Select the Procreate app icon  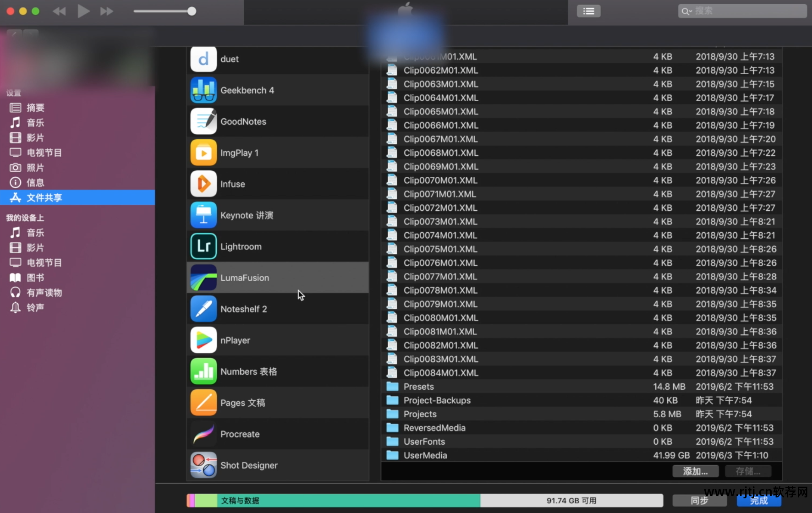203,434
